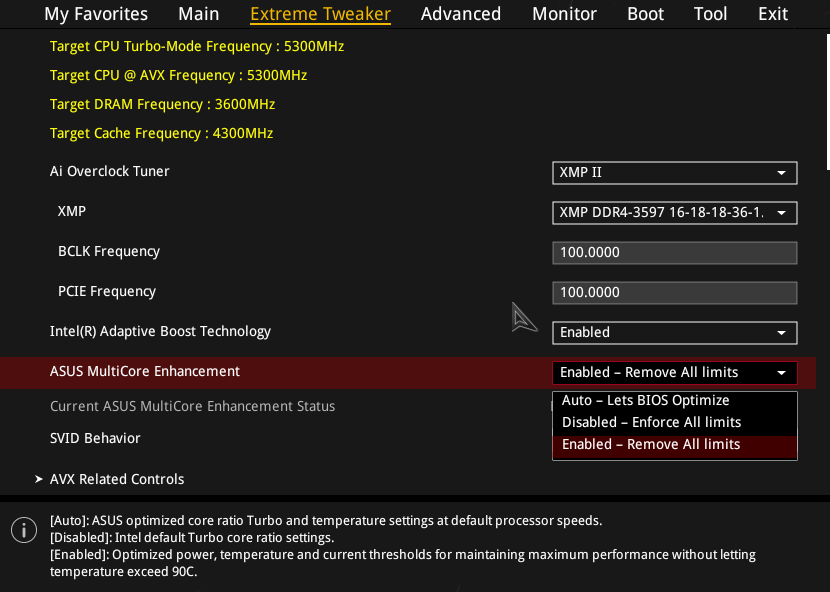Open the My Favorites tab

(96, 14)
